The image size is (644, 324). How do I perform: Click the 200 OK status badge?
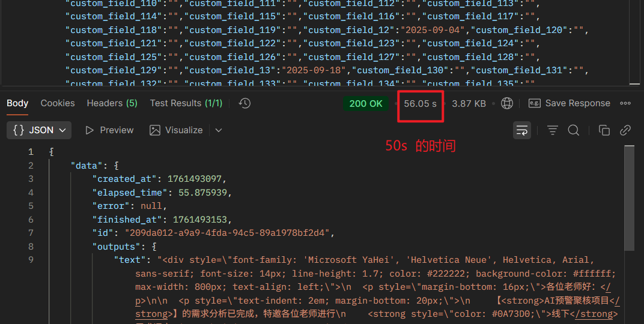pyautogui.click(x=366, y=103)
